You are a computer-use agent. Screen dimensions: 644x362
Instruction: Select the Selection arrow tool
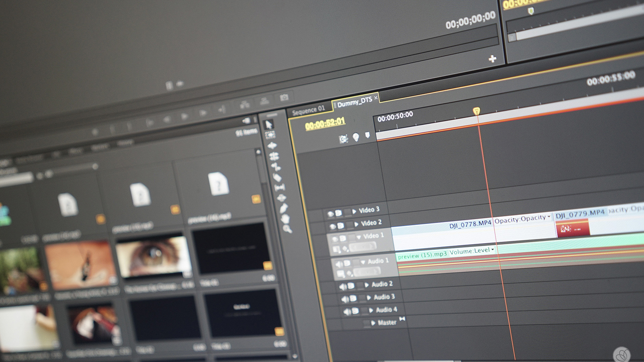[x=269, y=124]
